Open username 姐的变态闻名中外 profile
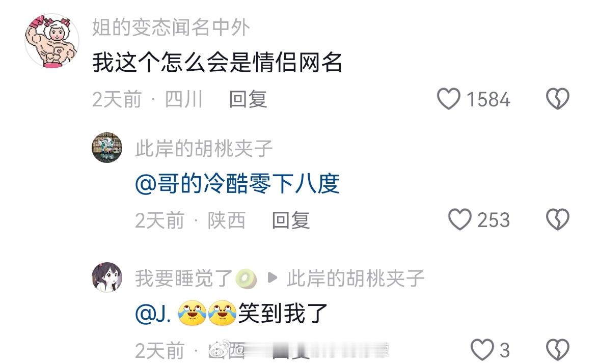599x364 pixels. (171, 27)
